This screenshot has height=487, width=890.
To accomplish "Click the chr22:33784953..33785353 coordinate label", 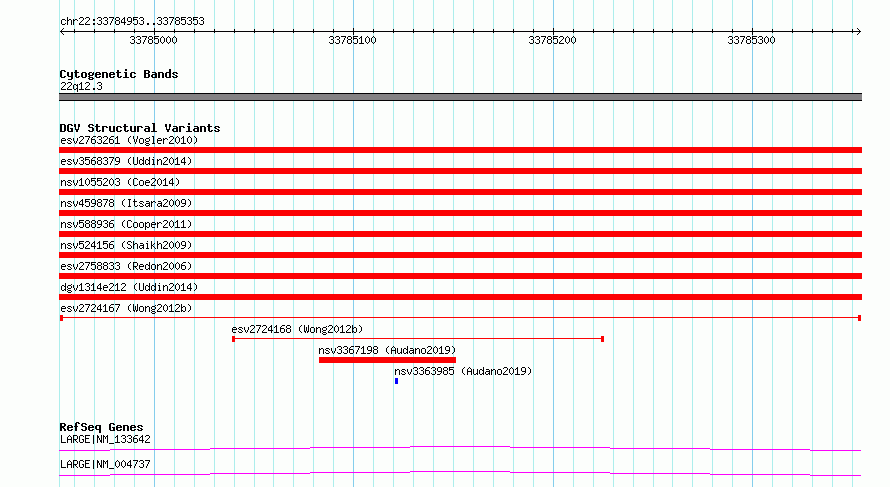I will [132, 21].
